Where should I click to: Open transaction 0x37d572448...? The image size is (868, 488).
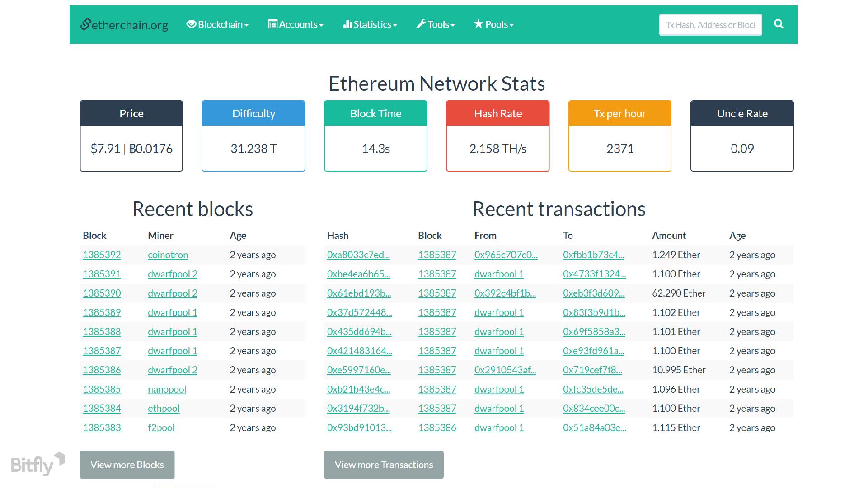coord(360,312)
